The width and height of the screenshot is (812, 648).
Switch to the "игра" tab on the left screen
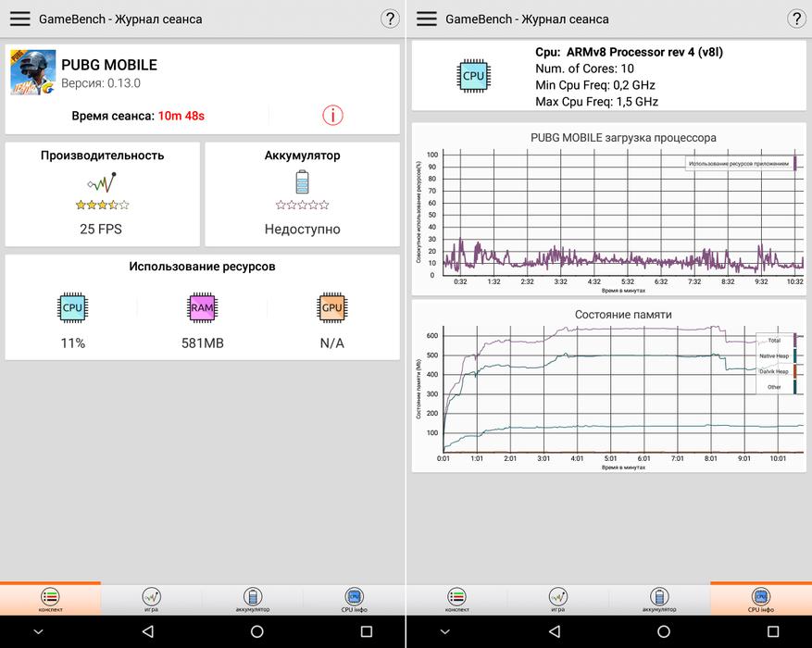151,600
